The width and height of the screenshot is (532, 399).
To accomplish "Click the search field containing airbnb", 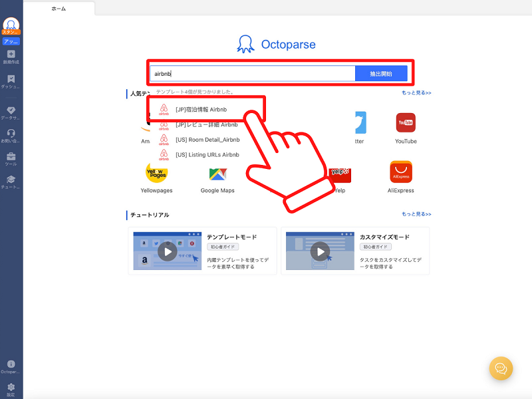I will click(x=253, y=73).
